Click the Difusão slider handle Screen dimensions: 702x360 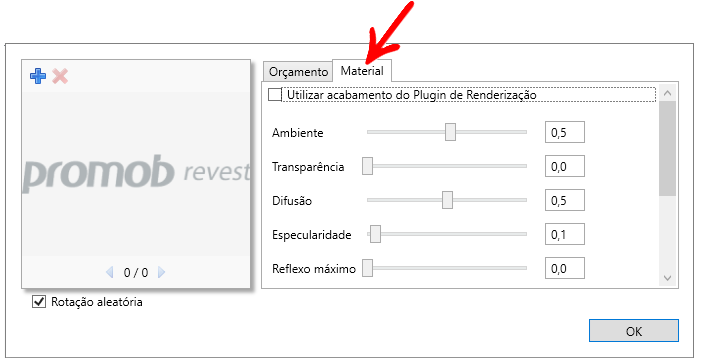447,200
